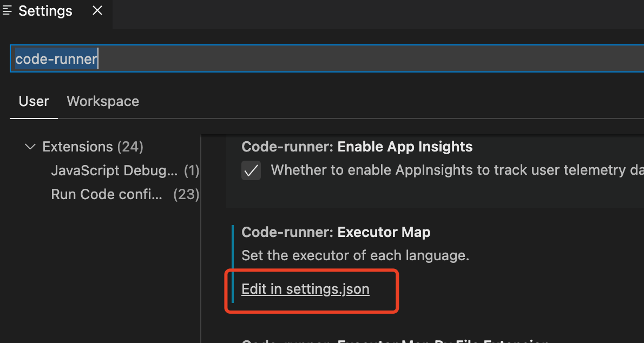Close the Settings editor tab

97,11
